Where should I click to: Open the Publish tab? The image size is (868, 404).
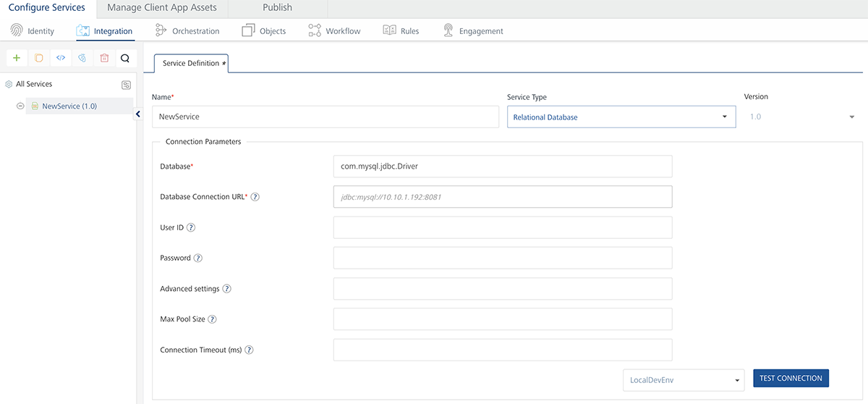tap(277, 8)
